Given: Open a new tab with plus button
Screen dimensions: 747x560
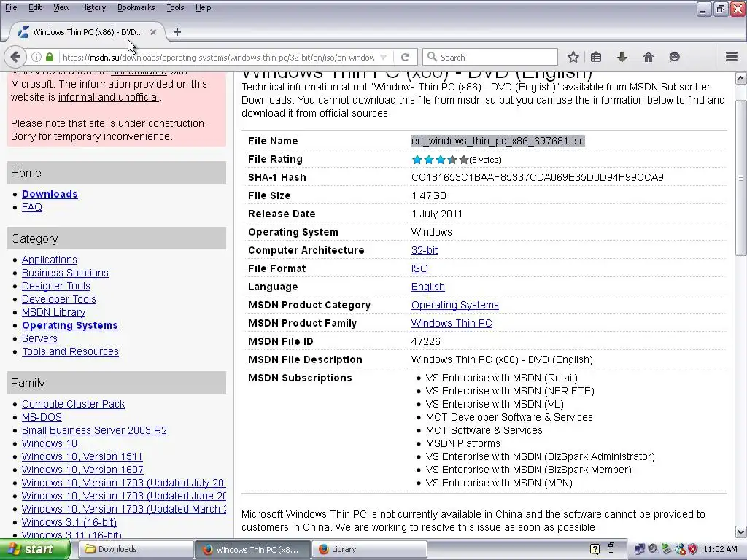Looking at the screenshot, I should 177,32.
